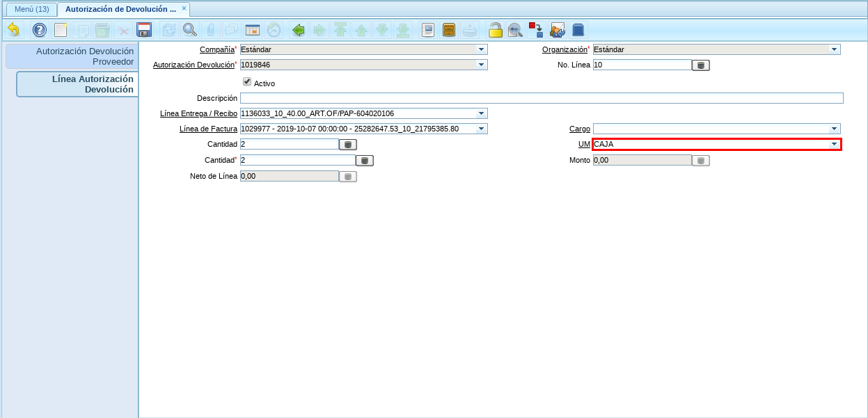This screenshot has width=868, height=418.
Task: Open the active workflows icon
Action: 536,30
